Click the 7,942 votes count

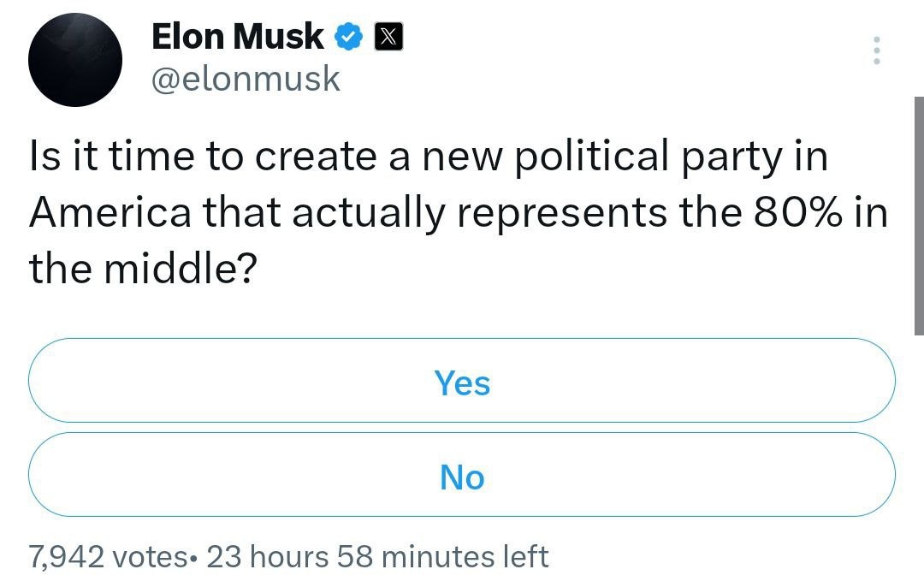pyautogui.click(x=107, y=557)
